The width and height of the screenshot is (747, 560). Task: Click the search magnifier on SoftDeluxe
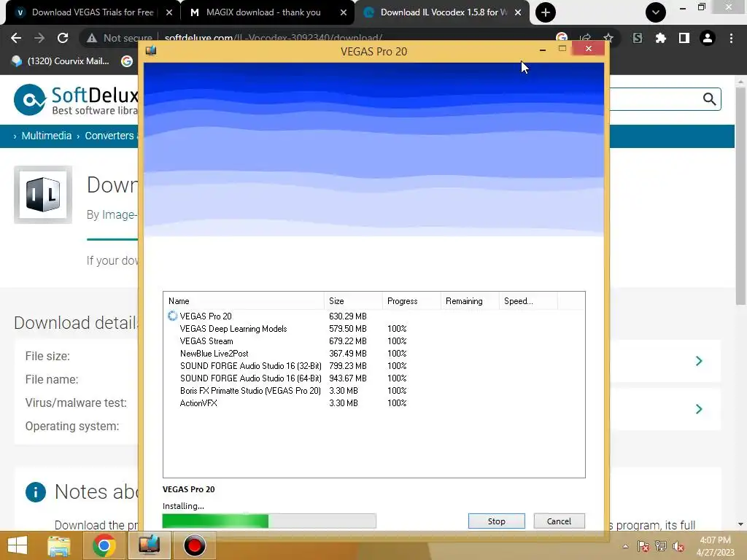point(709,99)
